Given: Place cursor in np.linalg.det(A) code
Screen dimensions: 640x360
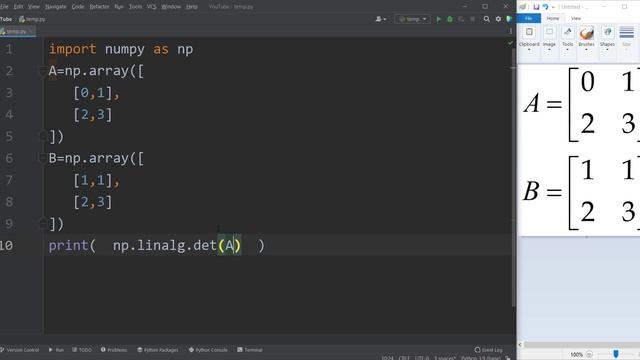Looking at the screenshot, I should click(x=177, y=246).
